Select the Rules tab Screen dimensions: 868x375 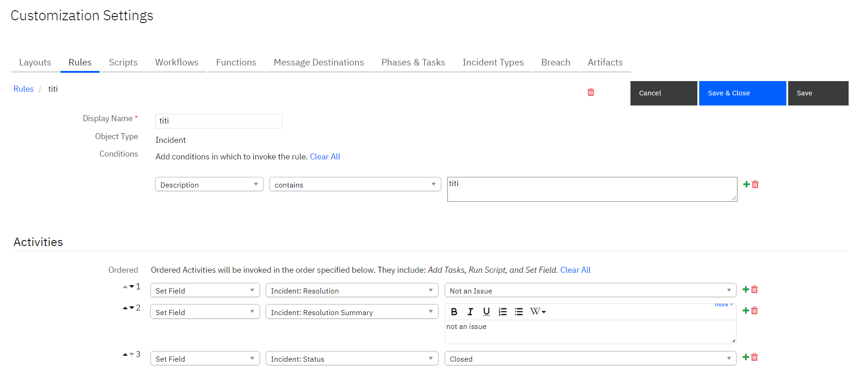(x=80, y=63)
